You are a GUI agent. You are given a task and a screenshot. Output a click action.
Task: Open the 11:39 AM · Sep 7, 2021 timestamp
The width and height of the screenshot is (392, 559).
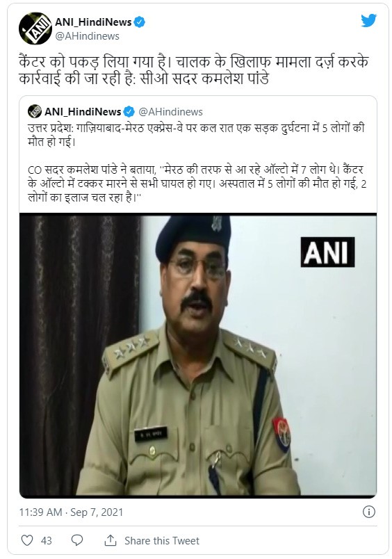[x=71, y=512]
